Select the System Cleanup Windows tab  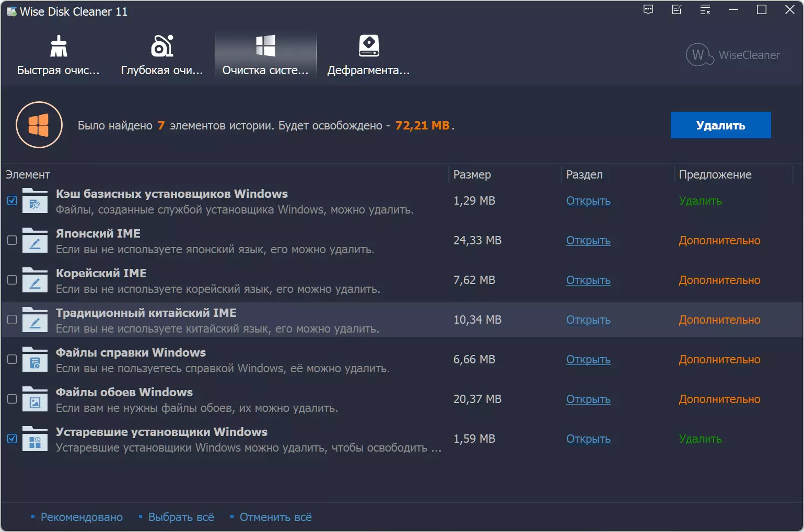point(265,55)
